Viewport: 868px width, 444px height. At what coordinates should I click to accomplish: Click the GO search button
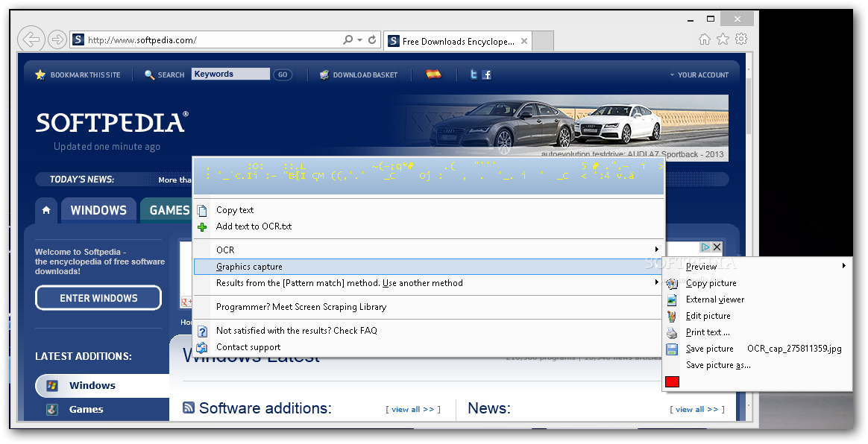[x=283, y=74]
